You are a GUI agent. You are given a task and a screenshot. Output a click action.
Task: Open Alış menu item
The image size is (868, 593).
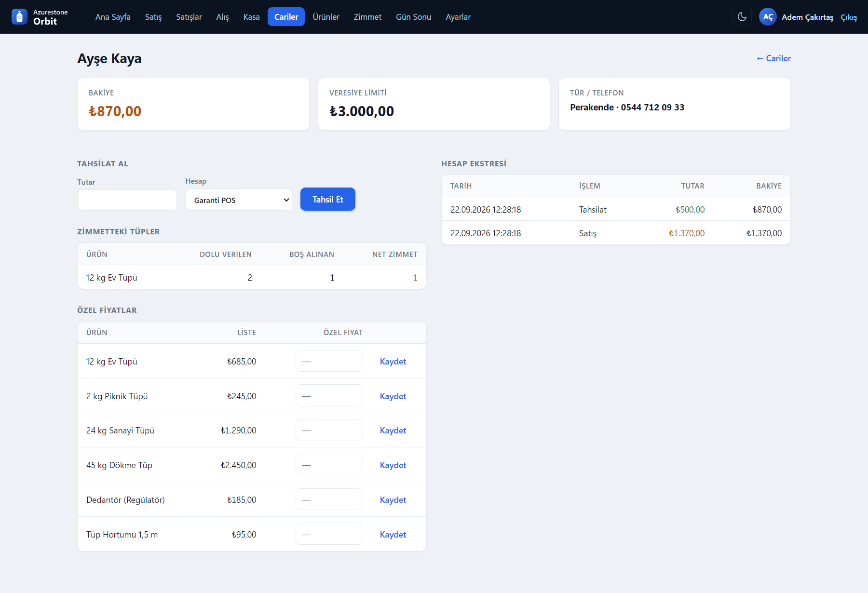[222, 17]
